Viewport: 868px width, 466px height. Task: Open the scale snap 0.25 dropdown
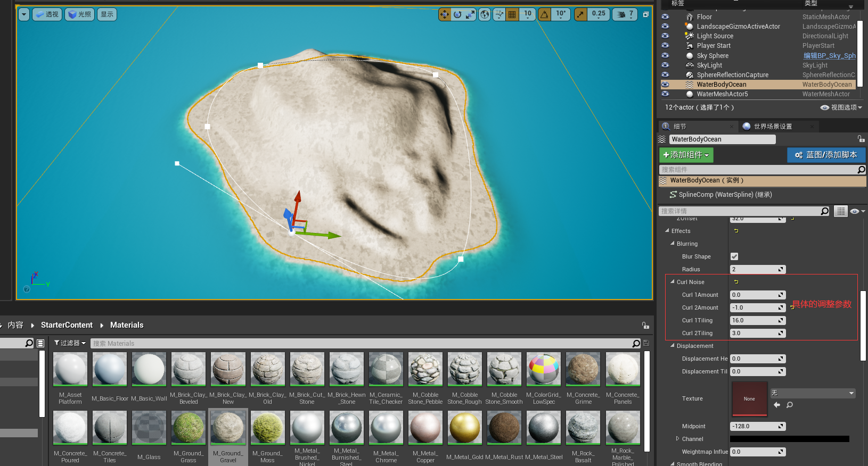click(599, 14)
